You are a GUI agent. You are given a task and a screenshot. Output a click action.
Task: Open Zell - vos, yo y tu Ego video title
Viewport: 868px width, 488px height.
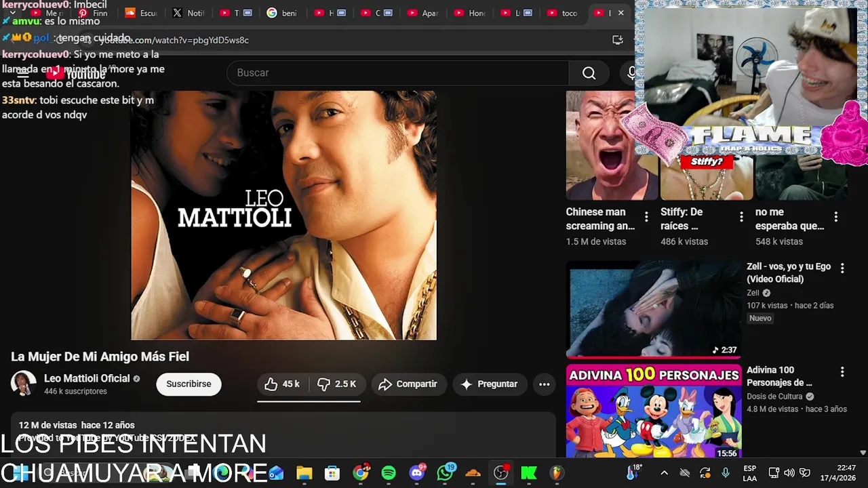pos(789,272)
